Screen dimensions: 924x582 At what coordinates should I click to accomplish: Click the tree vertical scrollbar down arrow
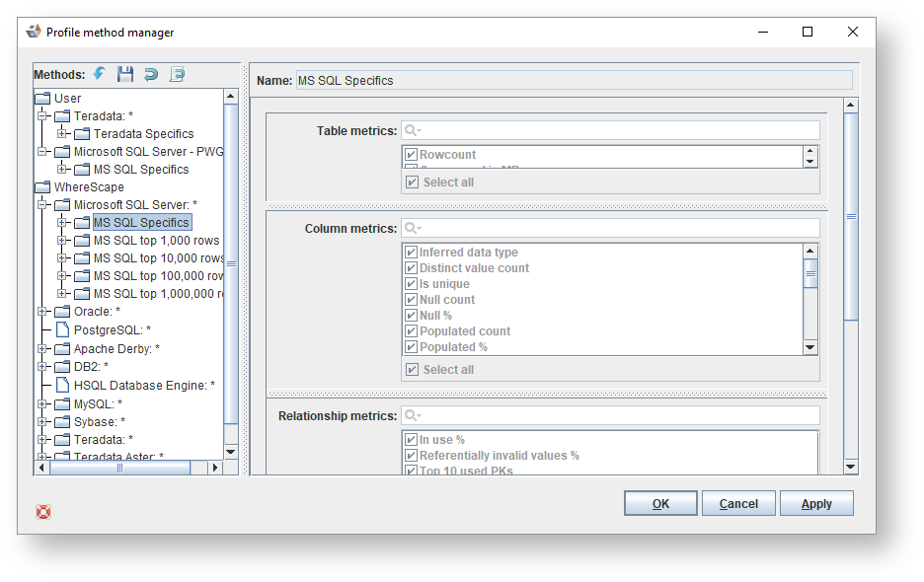click(x=231, y=452)
